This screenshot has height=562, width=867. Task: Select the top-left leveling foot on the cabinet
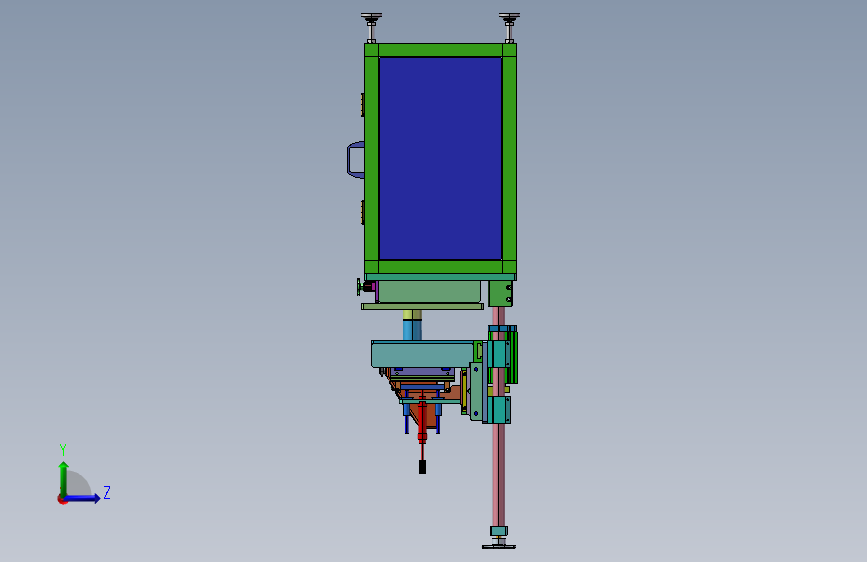(x=371, y=28)
